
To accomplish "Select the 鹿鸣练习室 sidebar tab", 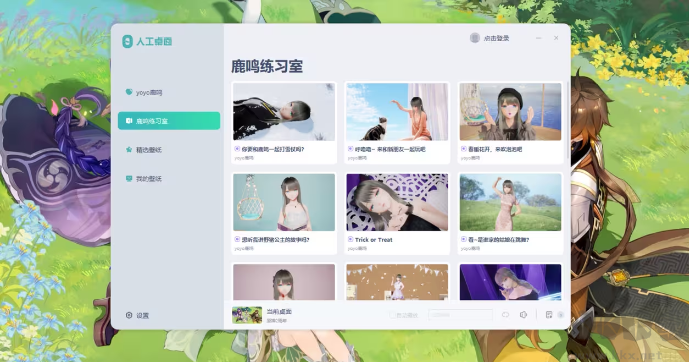I will 169,121.
